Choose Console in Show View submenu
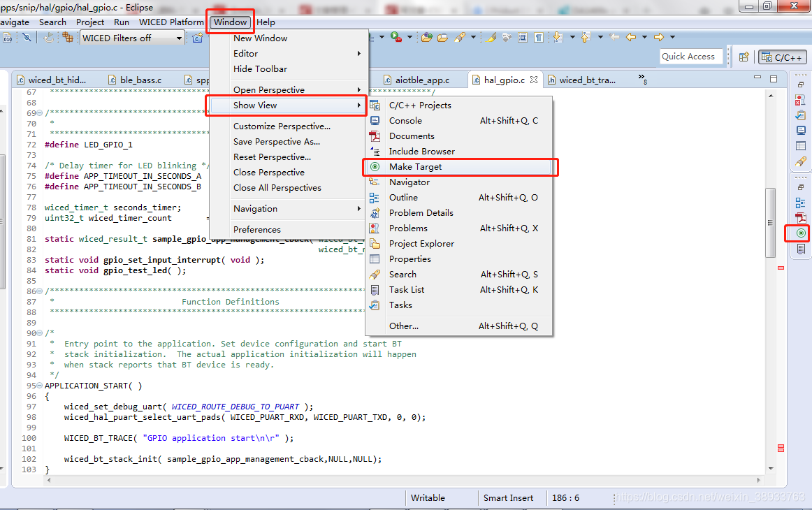This screenshot has width=812, height=510. [x=459, y=121]
